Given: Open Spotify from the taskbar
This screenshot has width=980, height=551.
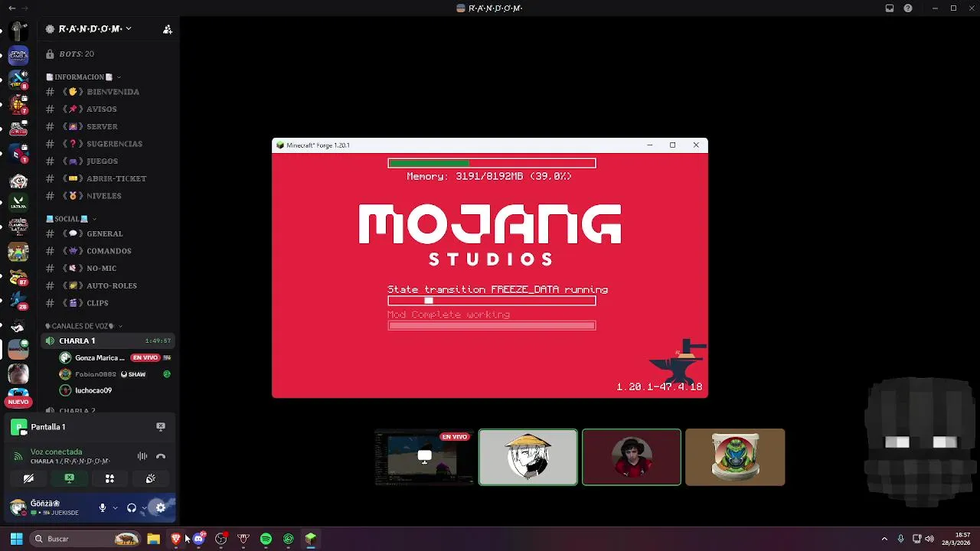Looking at the screenshot, I should coord(266,539).
